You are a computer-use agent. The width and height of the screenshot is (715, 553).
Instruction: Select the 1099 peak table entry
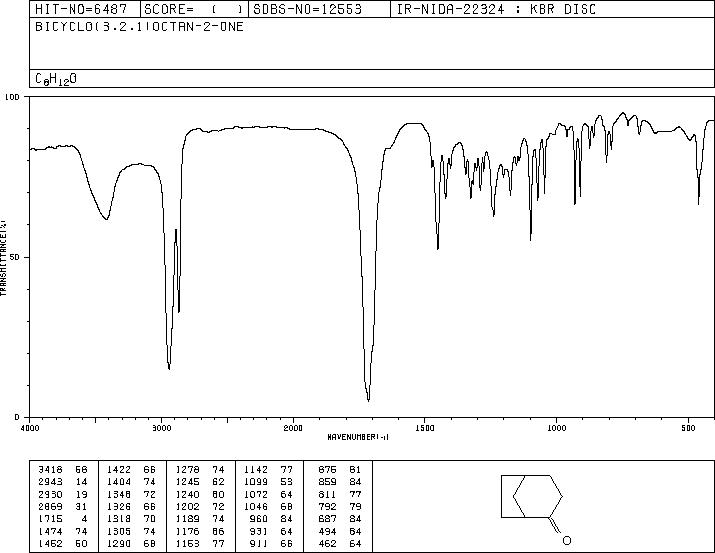click(268, 482)
